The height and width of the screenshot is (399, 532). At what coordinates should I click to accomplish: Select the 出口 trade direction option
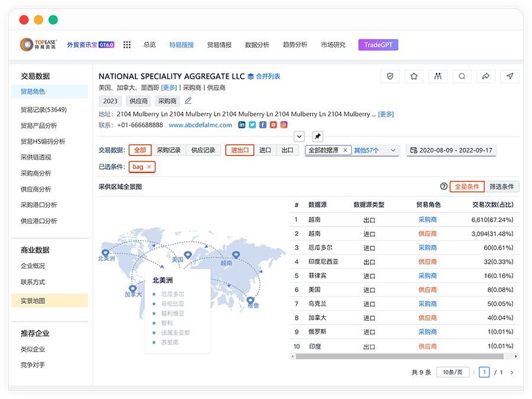(x=287, y=150)
